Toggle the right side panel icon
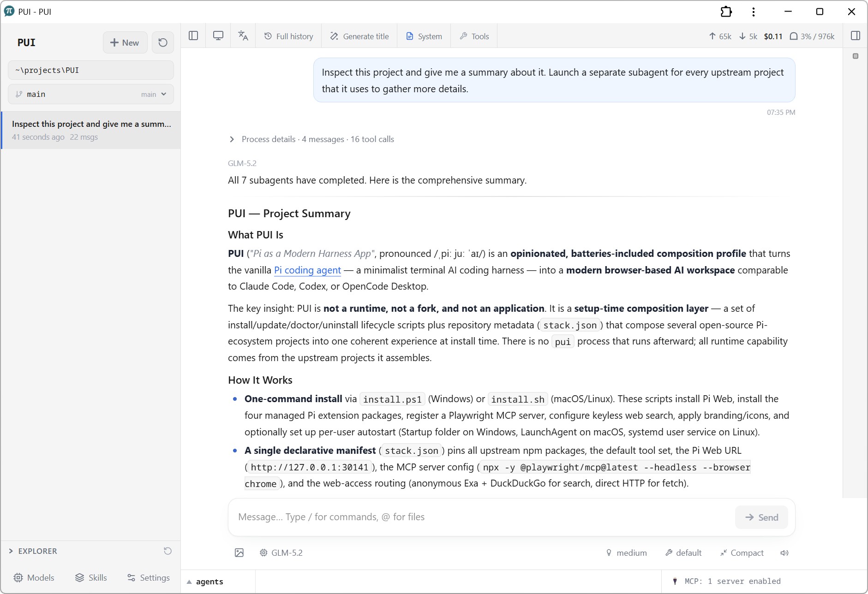Screen dimensions: 868x594 tap(856, 36)
